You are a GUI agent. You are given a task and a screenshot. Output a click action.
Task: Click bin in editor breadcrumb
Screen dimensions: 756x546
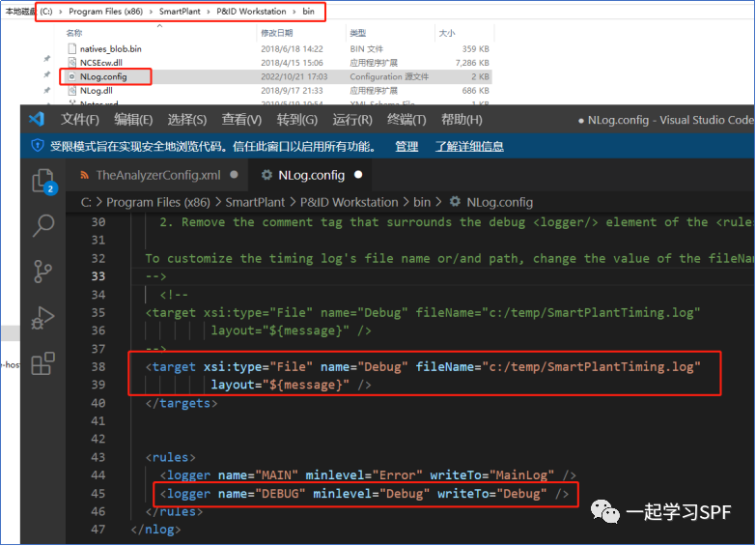point(422,202)
